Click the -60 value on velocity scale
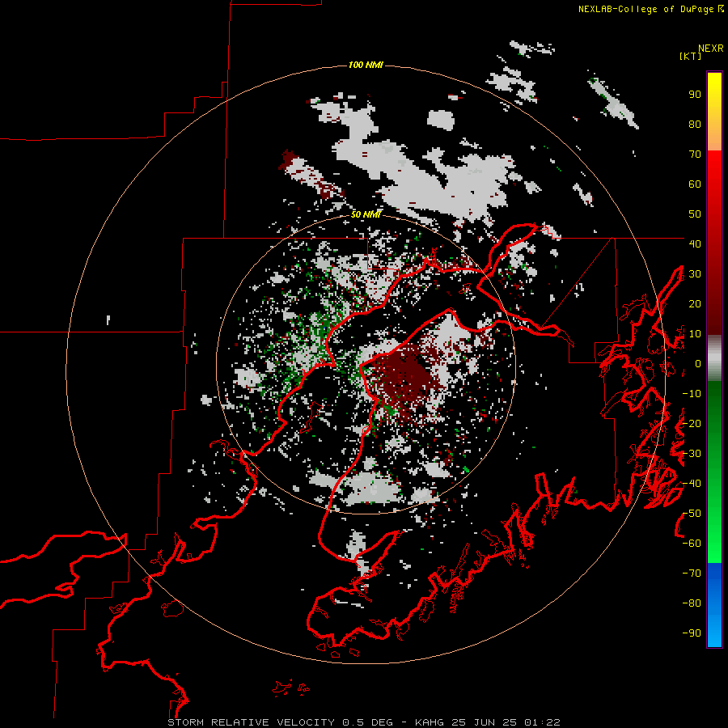 click(x=692, y=544)
